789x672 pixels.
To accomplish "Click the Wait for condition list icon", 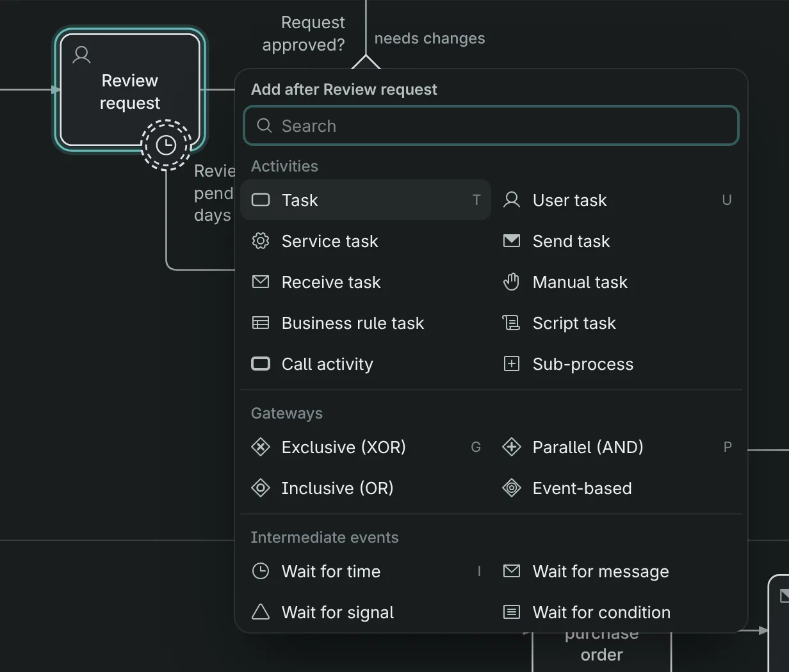I will (x=512, y=612).
